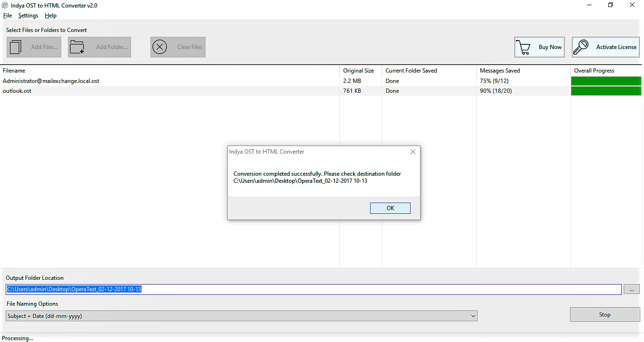
Task: Click the Buy Now label
Action: 550,47
